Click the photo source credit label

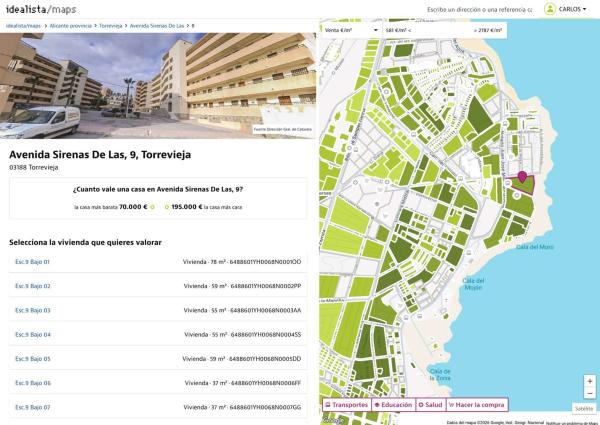point(283,130)
